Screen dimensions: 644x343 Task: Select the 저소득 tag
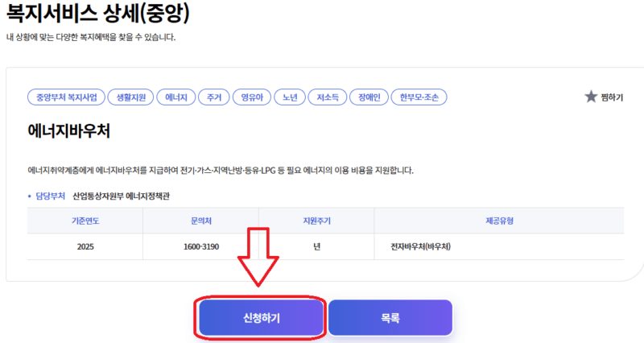328,97
